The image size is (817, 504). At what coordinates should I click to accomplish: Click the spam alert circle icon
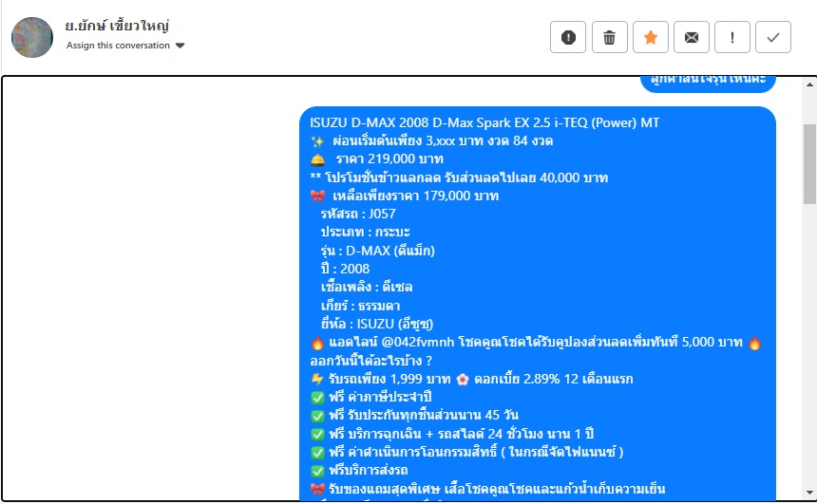coord(568,37)
